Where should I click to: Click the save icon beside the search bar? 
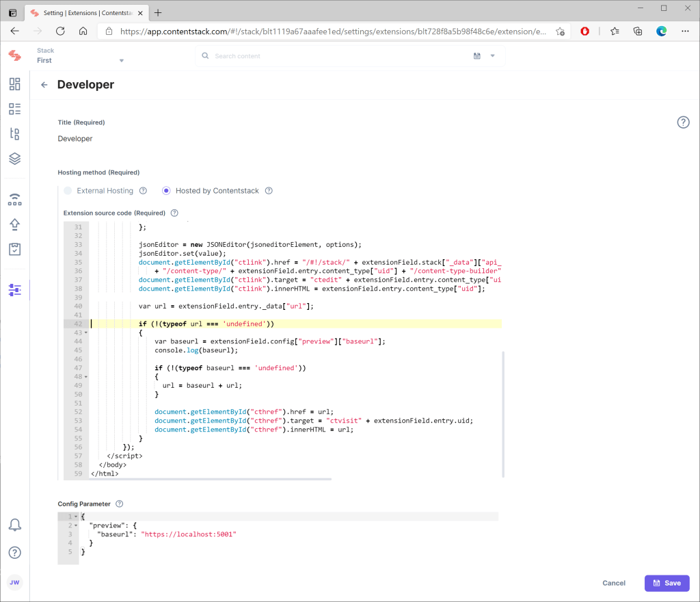(476, 55)
